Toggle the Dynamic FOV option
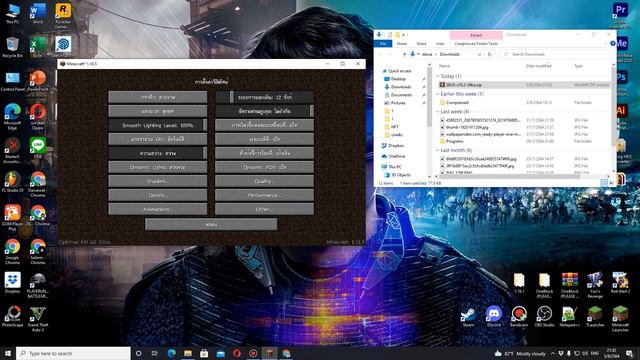 (x=264, y=167)
